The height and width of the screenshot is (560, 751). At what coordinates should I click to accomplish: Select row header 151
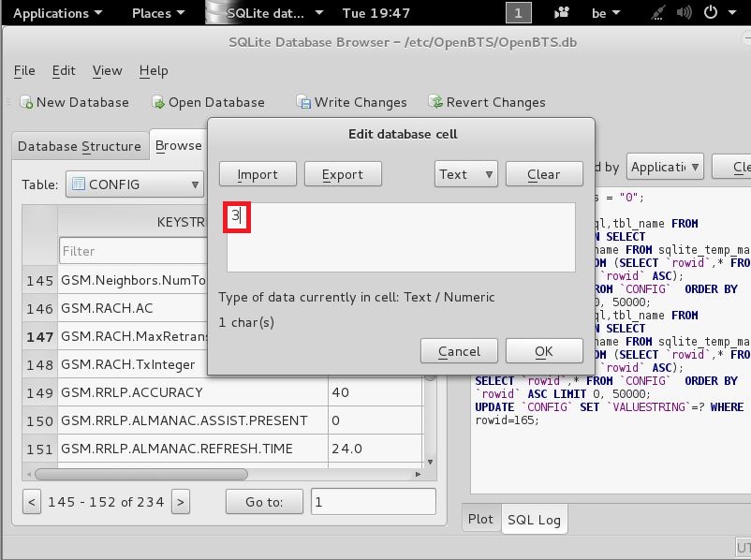pyautogui.click(x=39, y=449)
